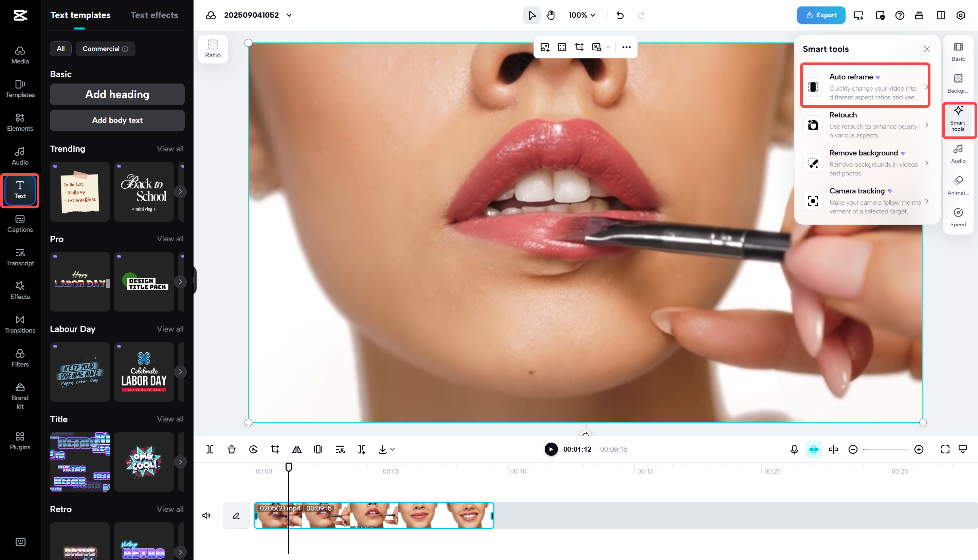Mirror the selected clip horizontally
This screenshot has width=978, height=560.
point(296,449)
